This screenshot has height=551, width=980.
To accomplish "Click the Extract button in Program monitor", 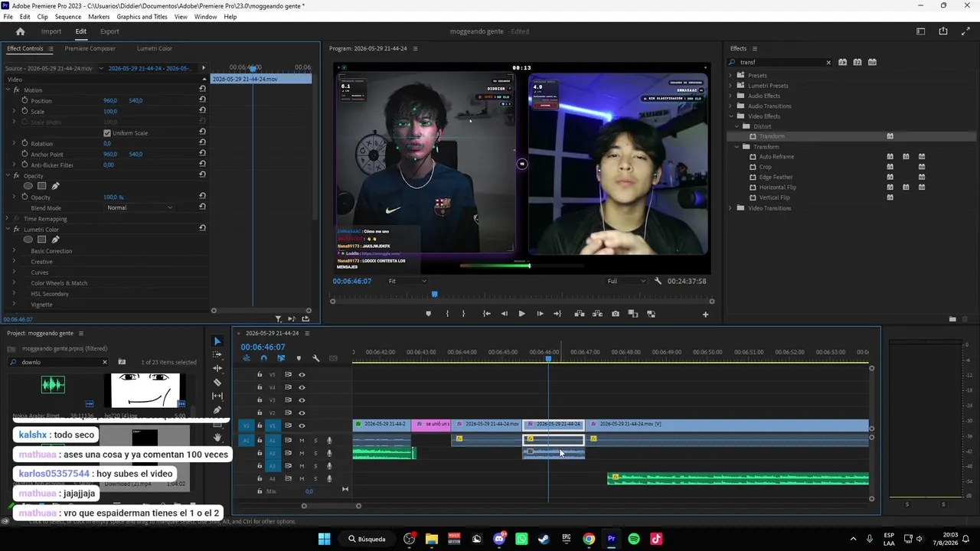I will pyautogui.click(x=597, y=314).
